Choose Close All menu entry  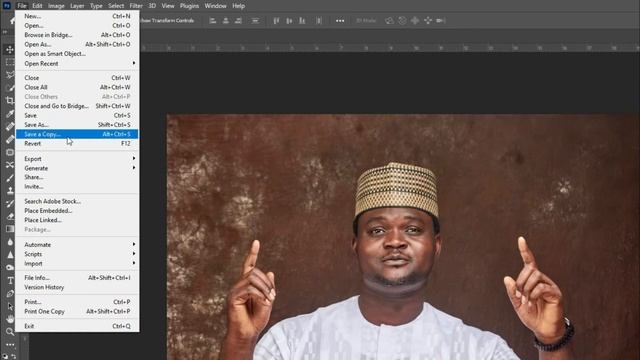pyautogui.click(x=77, y=87)
